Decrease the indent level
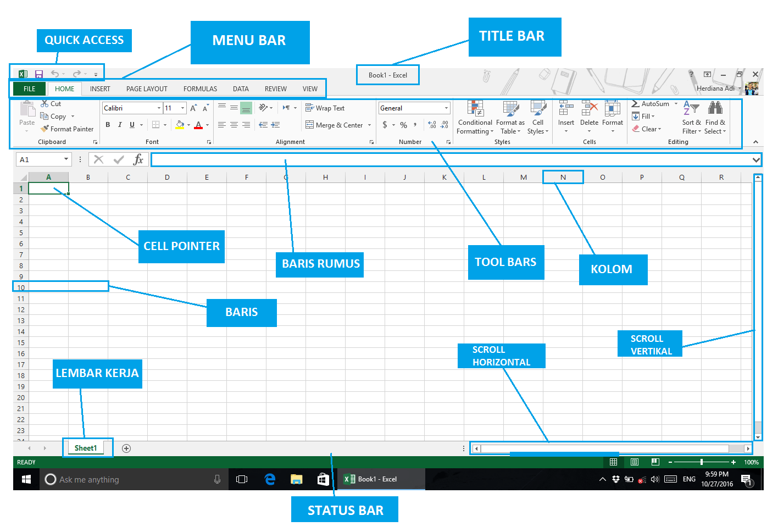Viewport: 778px width, 532px height. click(263, 125)
